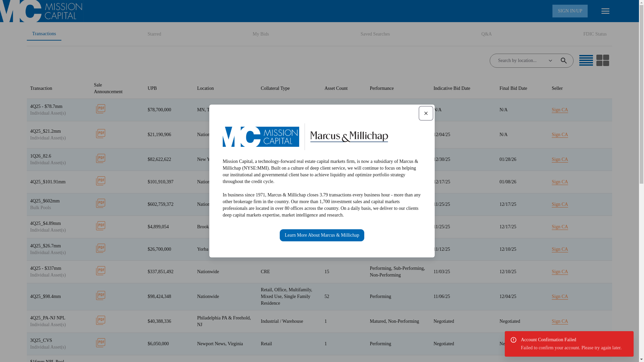Viewport: 644px width, 362px height.
Task: Select transaction name 4Q25_$602mm
Action: tap(45, 201)
